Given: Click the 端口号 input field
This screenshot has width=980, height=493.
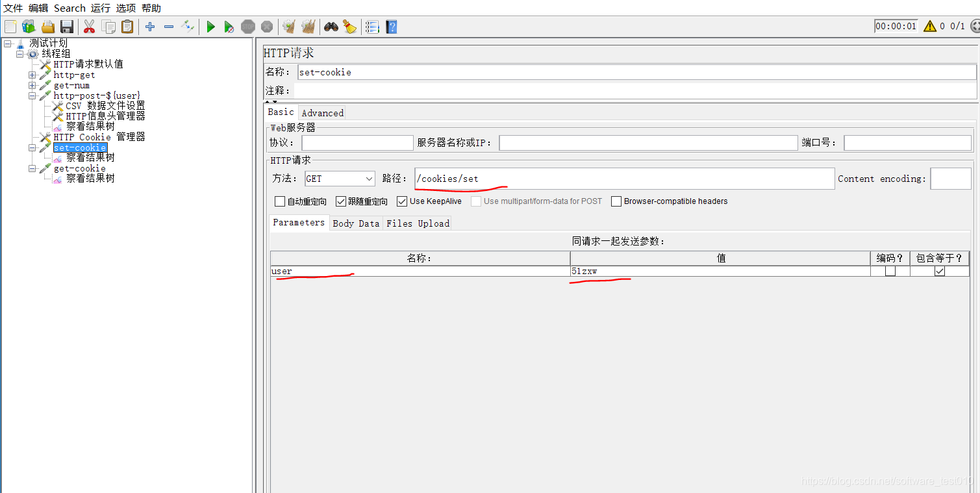Looking at the screenshot, I should [x=907, y=143].
